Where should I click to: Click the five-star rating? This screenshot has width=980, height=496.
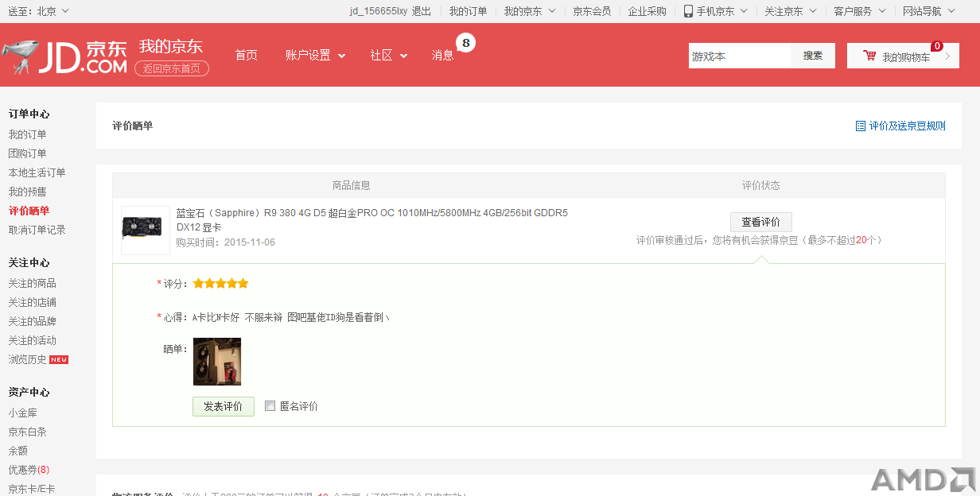(220, 283)
